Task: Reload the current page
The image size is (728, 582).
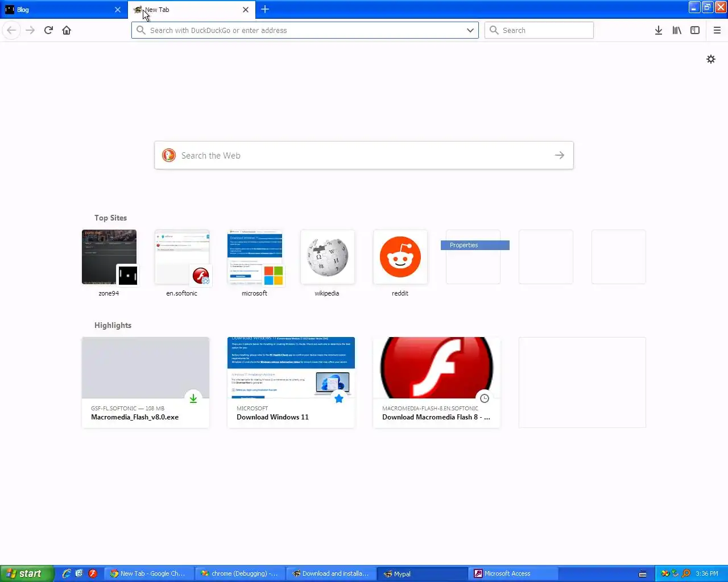Action: 48,30
